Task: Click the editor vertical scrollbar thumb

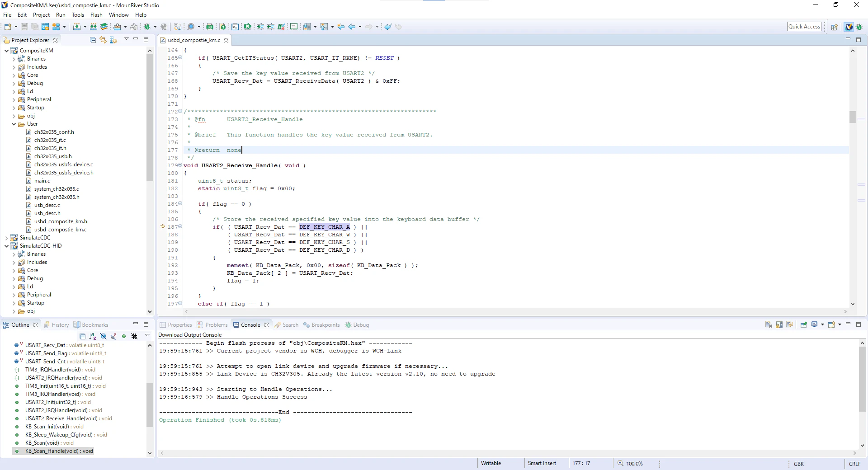Action: 853,117
